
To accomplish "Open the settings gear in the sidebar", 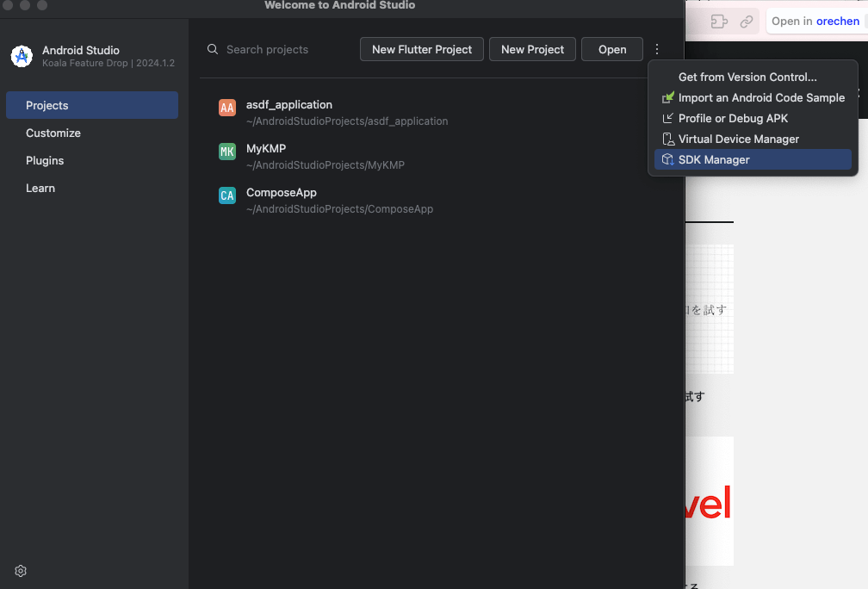I will (21, 571).
